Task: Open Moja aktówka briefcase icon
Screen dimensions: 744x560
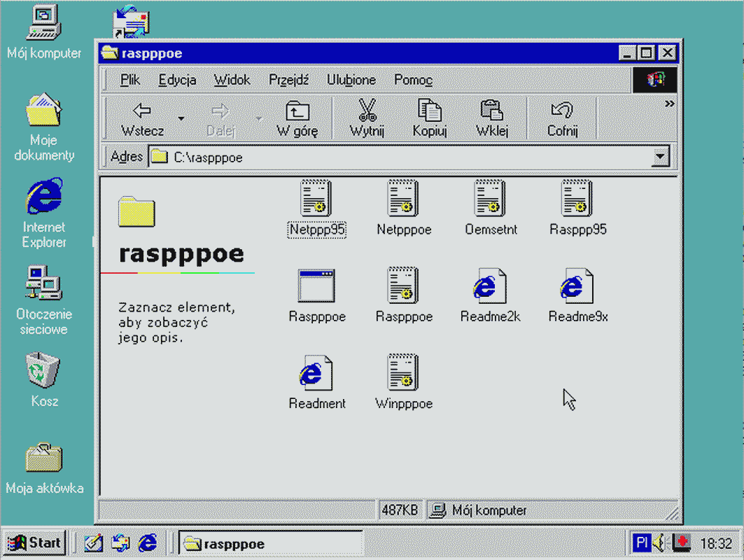Action: click(44, 468)
